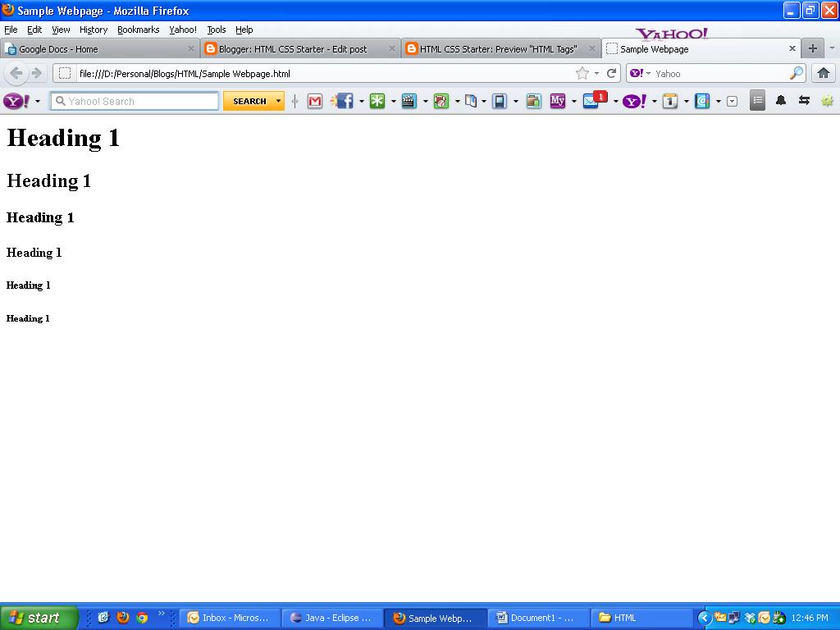This screenshot has height=630, width=840.
Task: Click the green settings gear on the toolbar
Action: 828,101
